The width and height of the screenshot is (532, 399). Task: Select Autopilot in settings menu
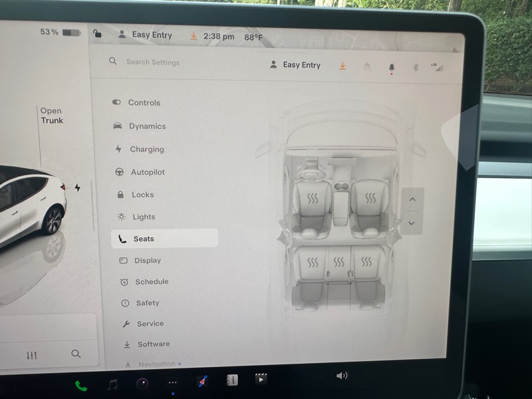[x=147, y=172]
